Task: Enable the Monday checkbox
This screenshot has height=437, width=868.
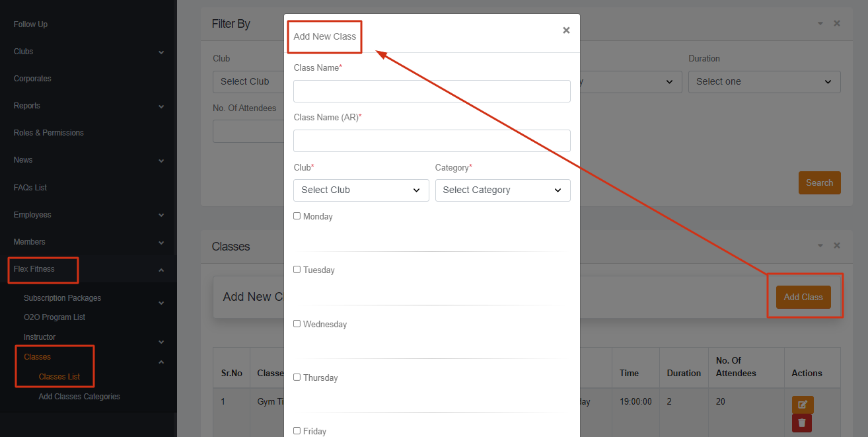Action: click(297, 216)
